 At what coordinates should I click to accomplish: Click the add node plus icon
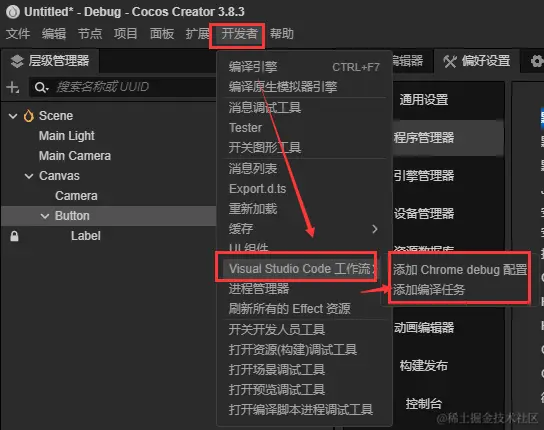pyautogui.click(x=13, y=87)
